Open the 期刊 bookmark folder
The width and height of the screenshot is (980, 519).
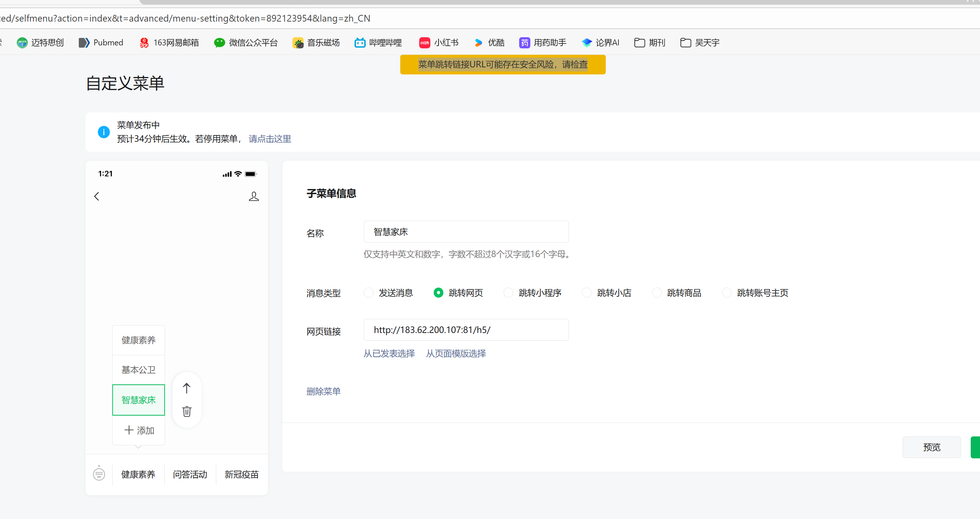(650, 43)
